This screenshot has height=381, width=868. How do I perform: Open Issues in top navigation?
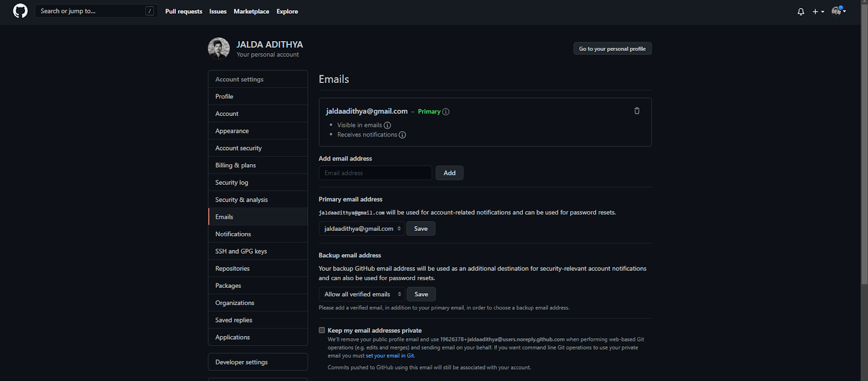coord(218,11)
